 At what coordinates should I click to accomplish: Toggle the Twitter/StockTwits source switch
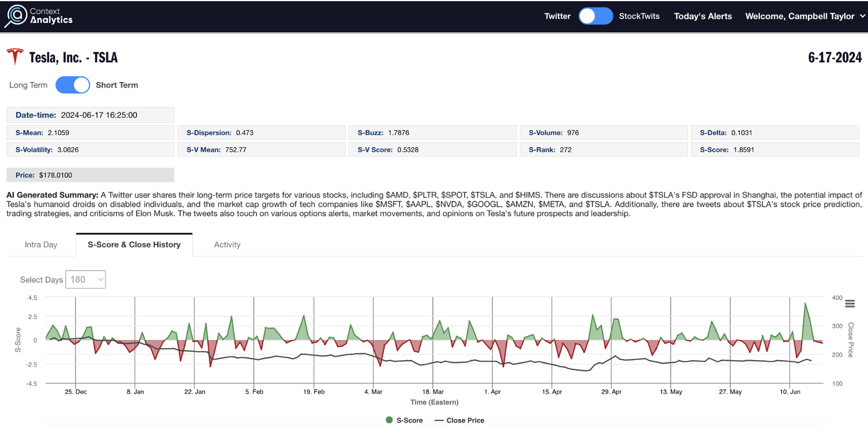click(595, 16)
